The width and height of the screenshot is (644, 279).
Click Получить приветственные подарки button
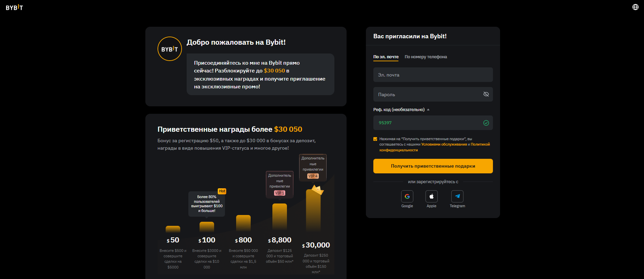(433, 166)
